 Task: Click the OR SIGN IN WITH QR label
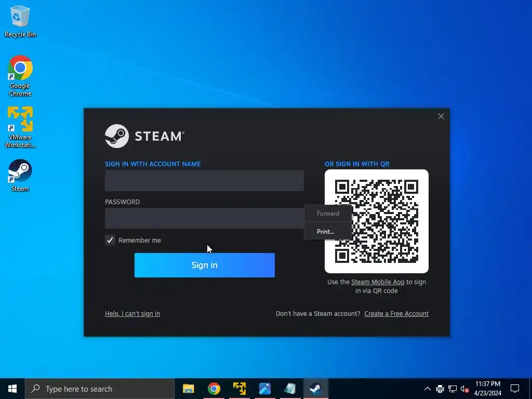pos(357,164)
